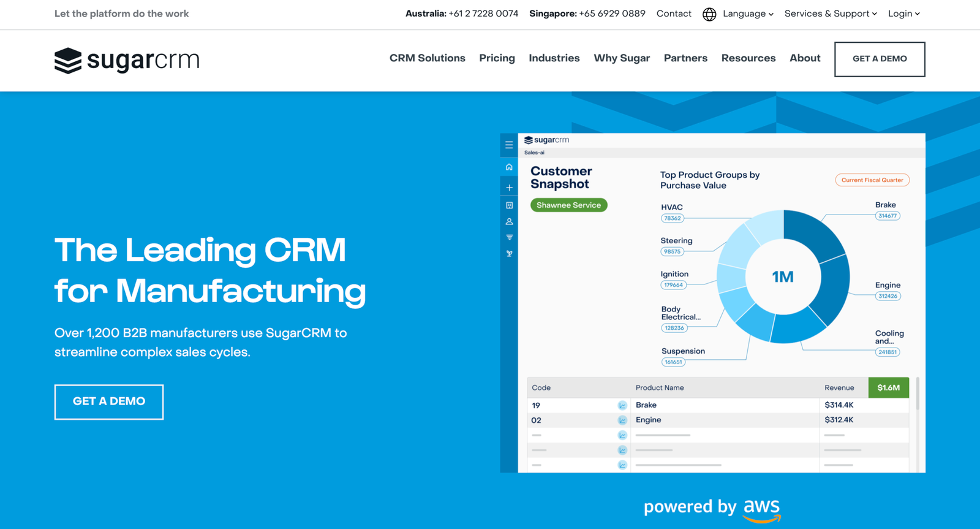The image size is (980, 529).
Task: Click the Steering value 98575
Action: pos(673,251)
